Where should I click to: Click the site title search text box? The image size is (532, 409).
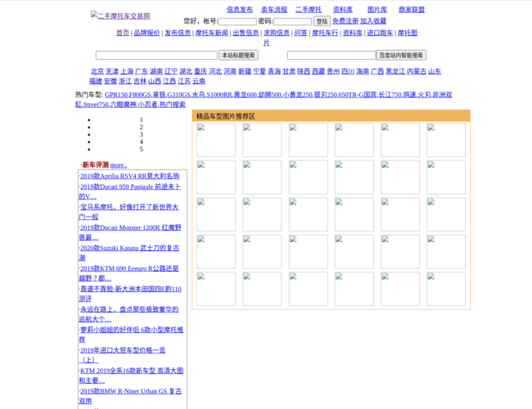tap(156, 56)
